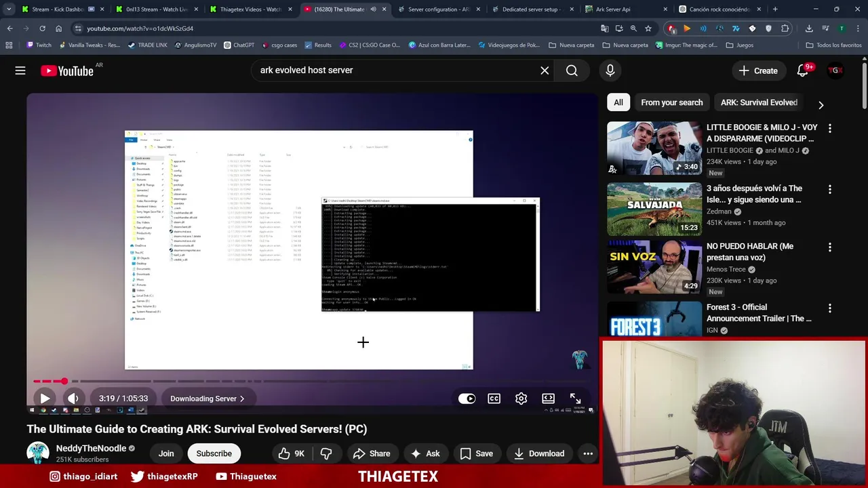The height and width of the screenshot is (488, 868).
Task: Open NeddyTheNoodle channel avatar
Action: [38, 453]
